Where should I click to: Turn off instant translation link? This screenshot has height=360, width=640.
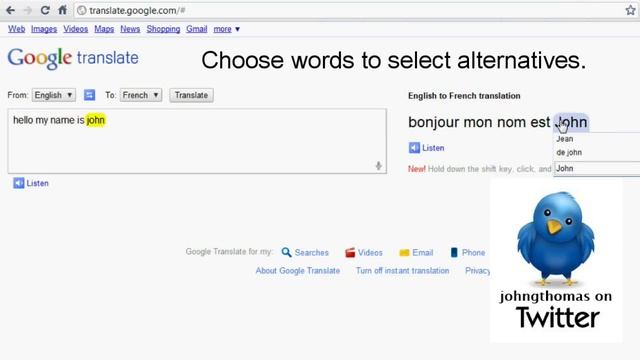point(402,271)
